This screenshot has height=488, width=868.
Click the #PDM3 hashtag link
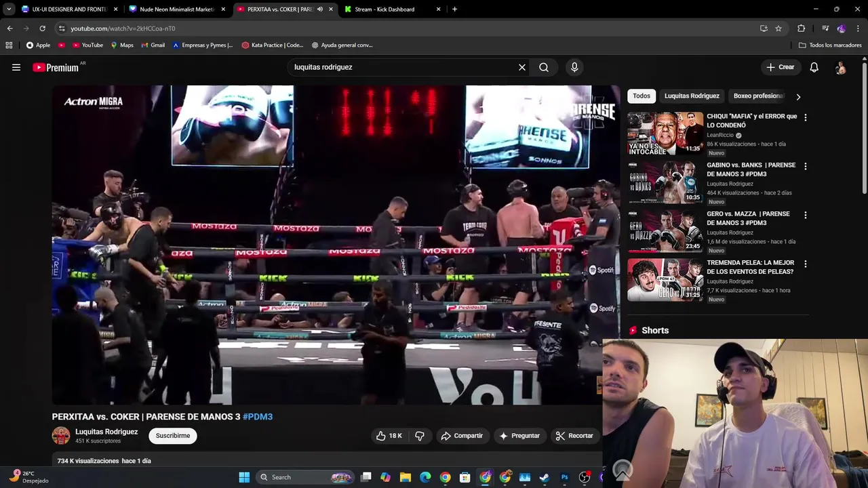258,417
